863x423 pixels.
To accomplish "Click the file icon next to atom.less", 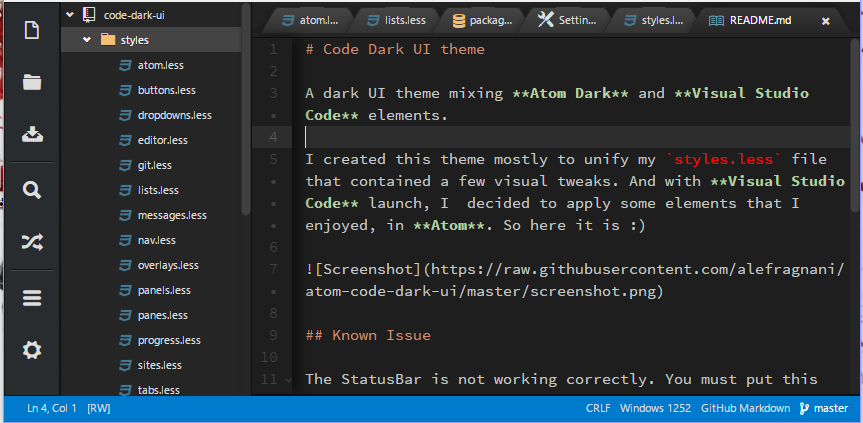I will pos(126,65).
